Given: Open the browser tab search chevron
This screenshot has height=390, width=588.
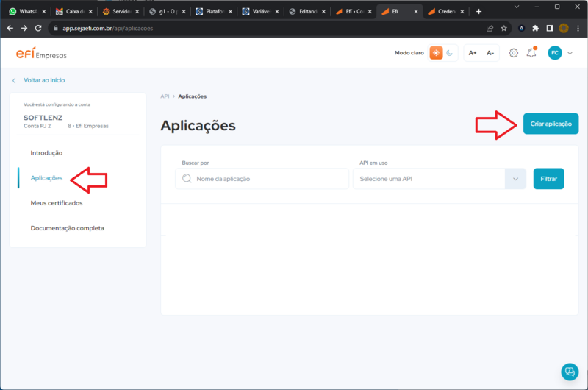Looking at the screenshot, I should coord(517,7).
